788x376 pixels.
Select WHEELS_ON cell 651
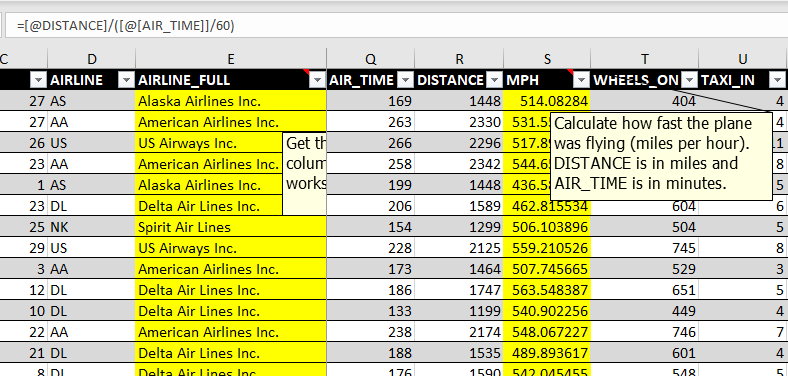click(x=645, y=290)
